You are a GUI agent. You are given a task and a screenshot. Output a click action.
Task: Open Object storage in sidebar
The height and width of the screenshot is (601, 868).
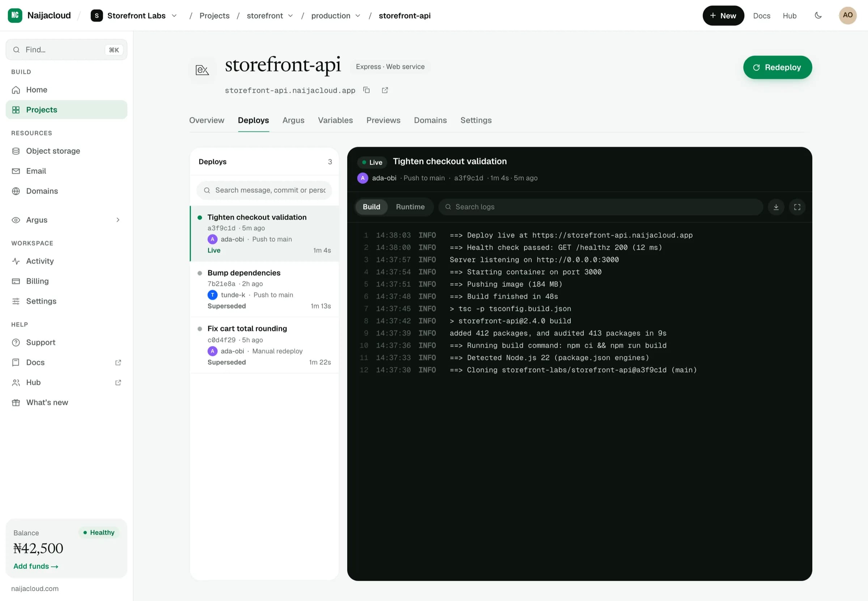click(x=66, y=151)
